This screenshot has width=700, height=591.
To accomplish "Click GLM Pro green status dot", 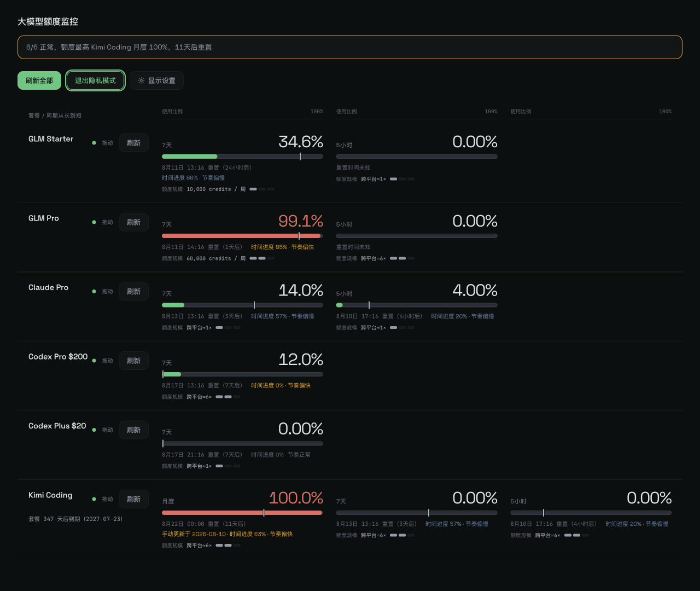I will click(94, 222).
